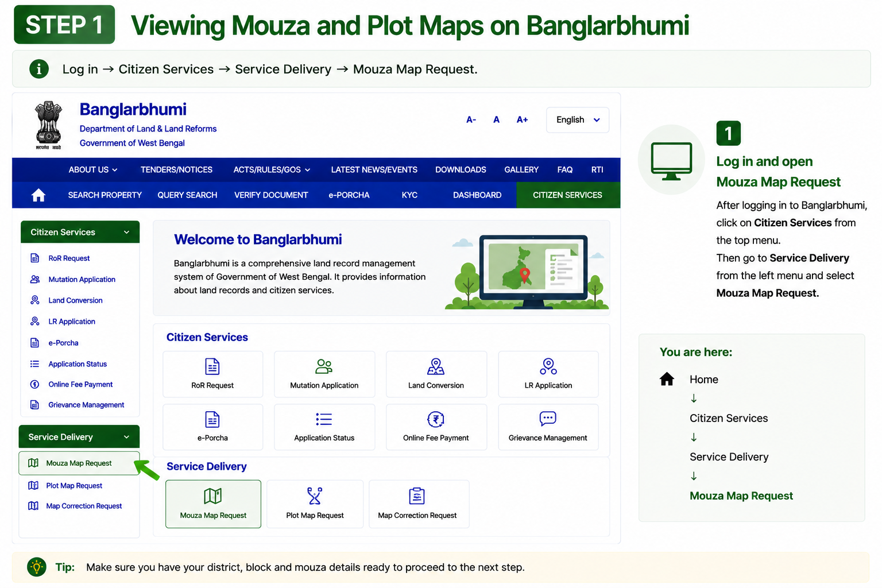Click the national emblem logo
Screen dimensions: 882x588
coord(49,125)
